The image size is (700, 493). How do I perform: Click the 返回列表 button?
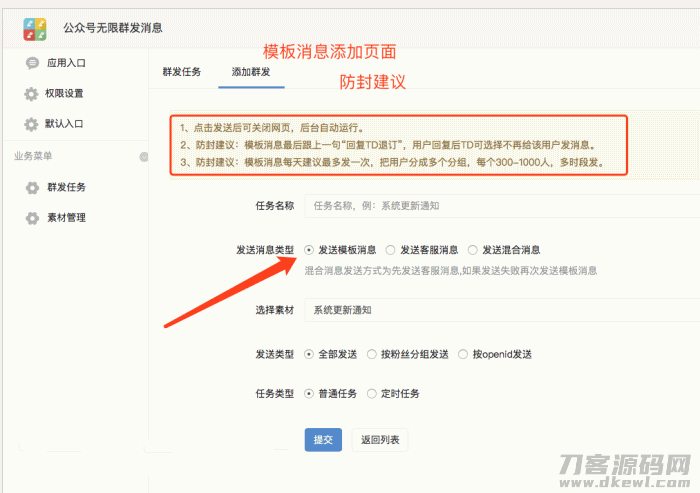pos(380,440)
